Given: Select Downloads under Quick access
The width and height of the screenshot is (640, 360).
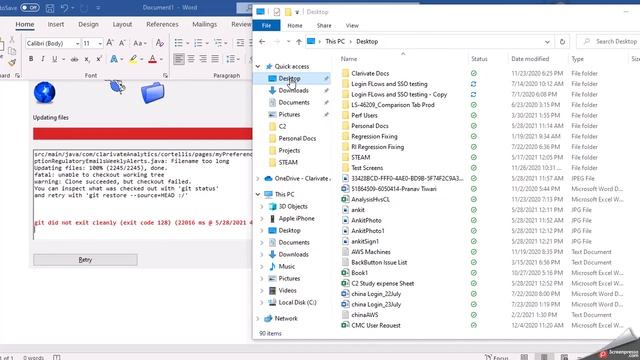Looking at the screenshot, I should (x=293, y=90).
